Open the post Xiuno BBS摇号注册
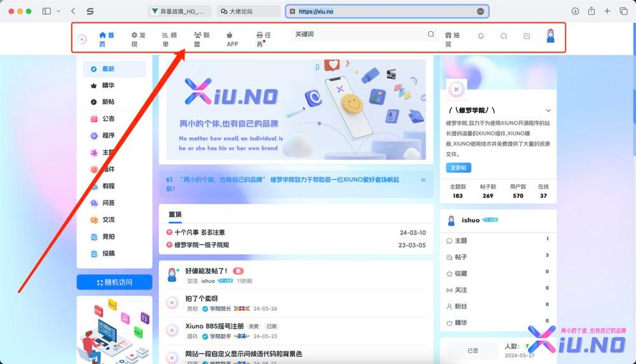This screenshot has width=636, height=364. click(214, 327)
